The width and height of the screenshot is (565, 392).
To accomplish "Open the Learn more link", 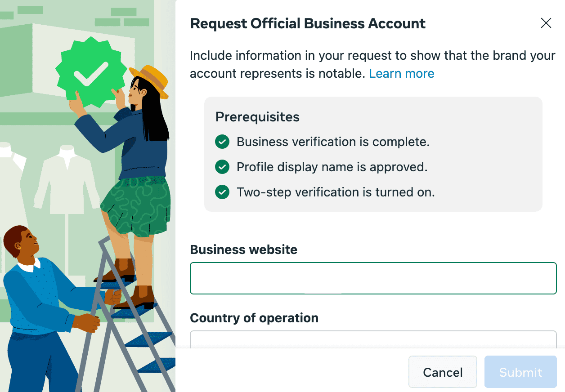I will coord(402,73).
